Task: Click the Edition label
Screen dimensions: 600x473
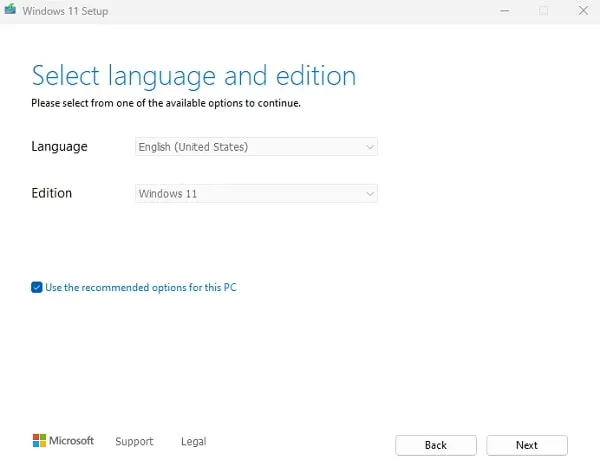Action: point(52,193)
